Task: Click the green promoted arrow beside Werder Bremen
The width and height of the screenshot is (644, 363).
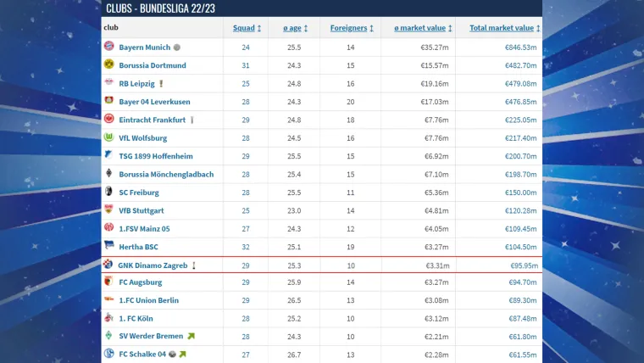Action: pos(192,336)
